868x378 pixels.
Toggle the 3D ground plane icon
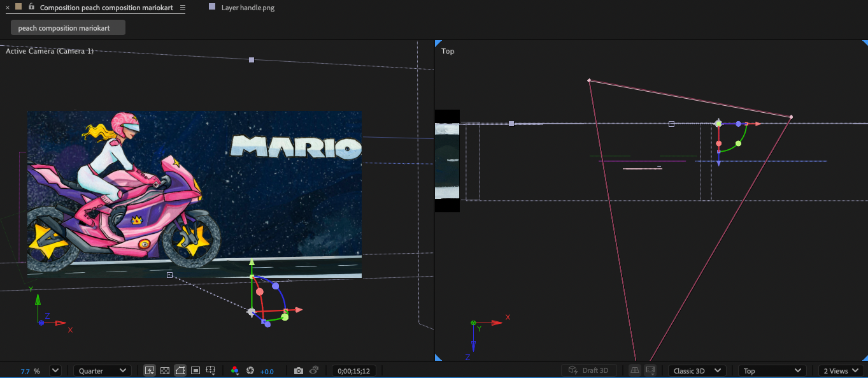pos(635,370)
